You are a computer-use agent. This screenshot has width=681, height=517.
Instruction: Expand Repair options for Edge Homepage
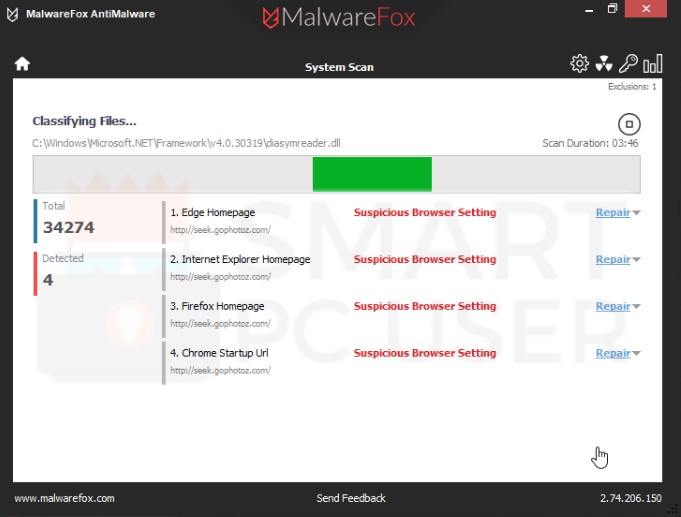(x=637, y=213)
